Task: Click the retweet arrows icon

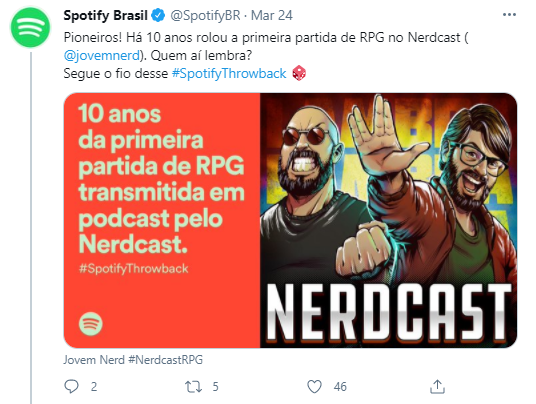Action: (193, 387)
